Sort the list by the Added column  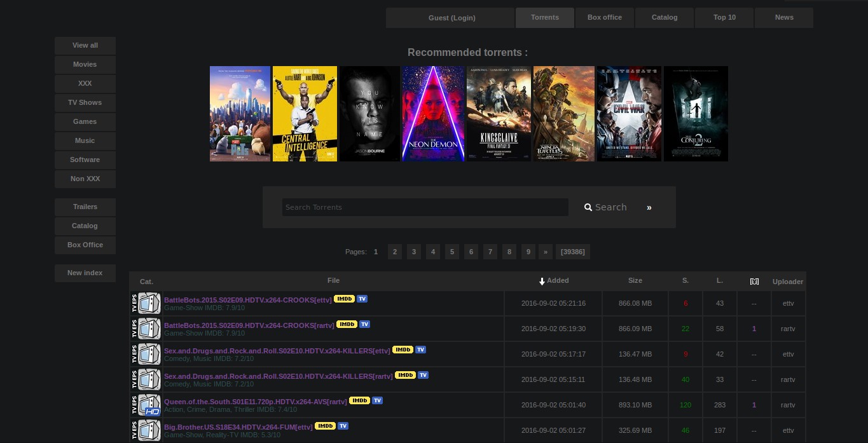[557, 280]
